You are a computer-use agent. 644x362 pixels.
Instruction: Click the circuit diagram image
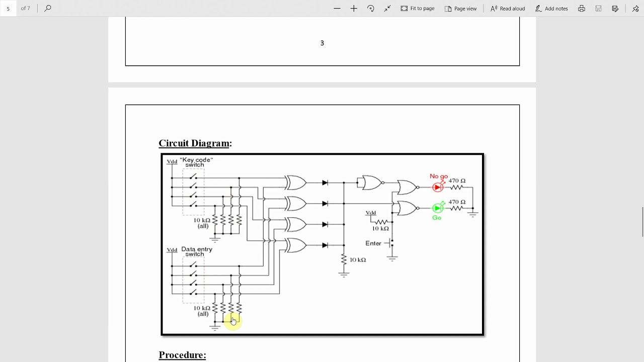tap(323, 244)
